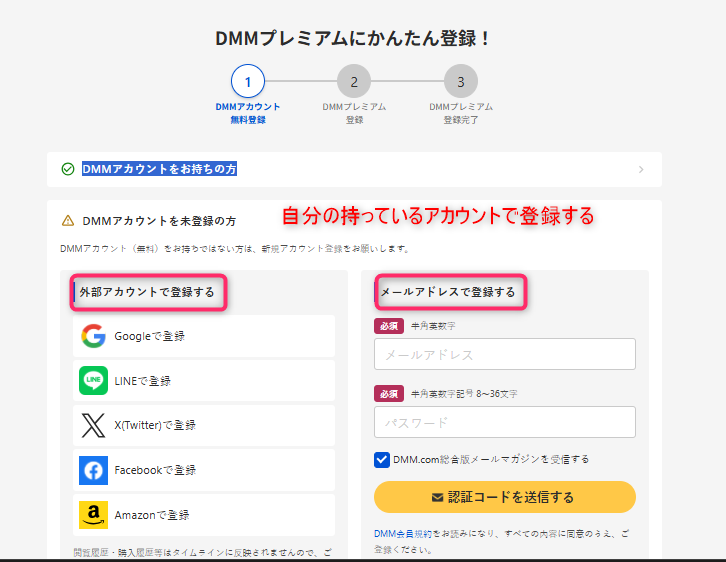The image size is (726, 562).
Task: Expand the DMMアカウントをお持ちの方 chevron arrow
Action: 641,169
